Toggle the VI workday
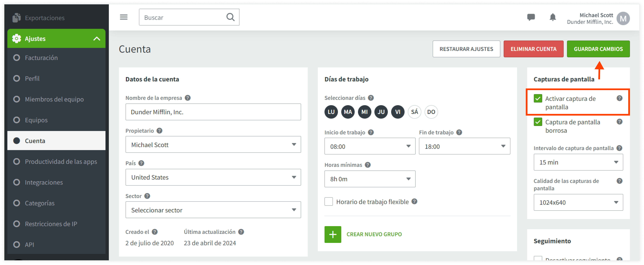 pos(398,112)
